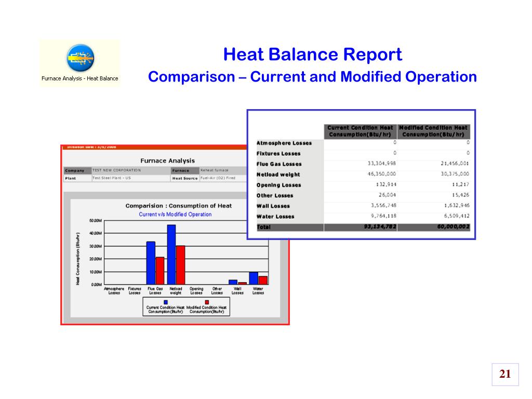Screen dimensions: 532x399
Task: Click the table value 26,004
Action: (388, 195)
